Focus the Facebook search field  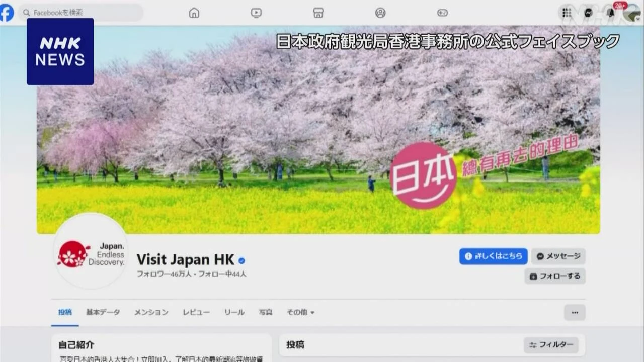pyautogui.click(x=80, y=13)
